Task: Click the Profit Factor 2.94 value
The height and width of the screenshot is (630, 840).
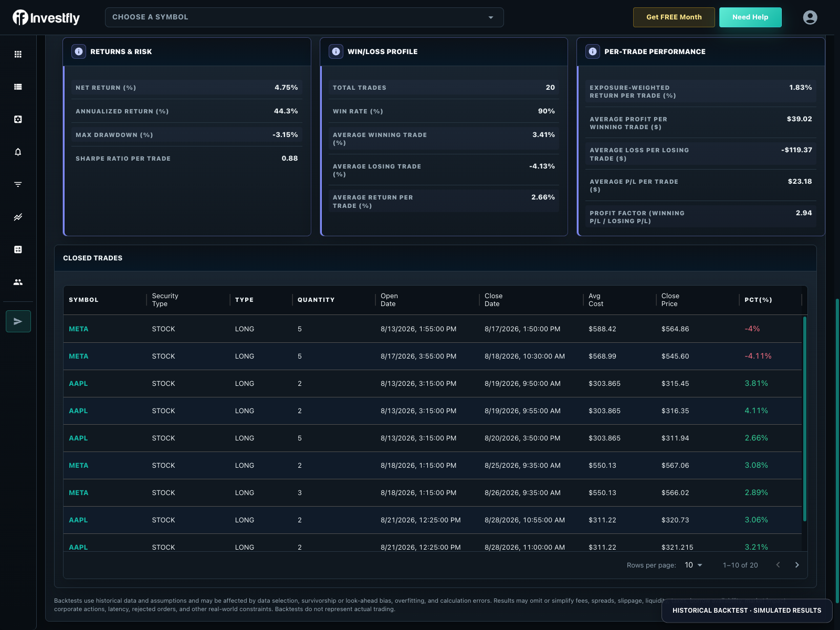Action: click(804, 213)
